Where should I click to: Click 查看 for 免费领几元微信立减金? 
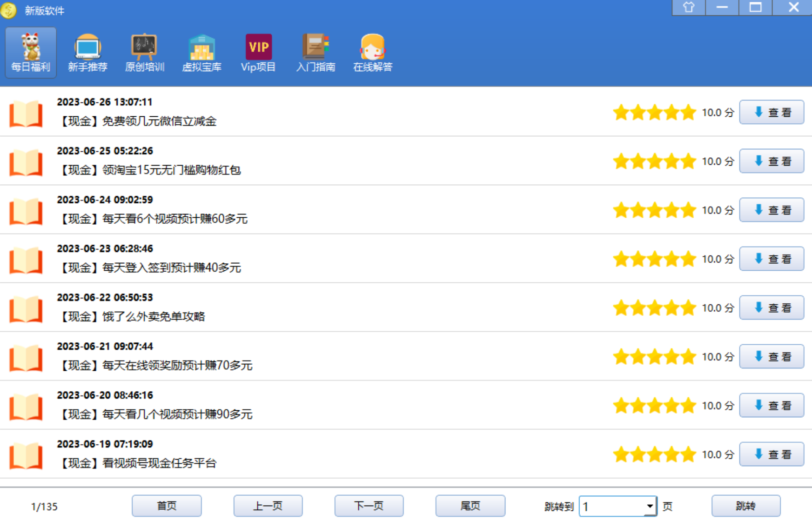pos(772,113)
